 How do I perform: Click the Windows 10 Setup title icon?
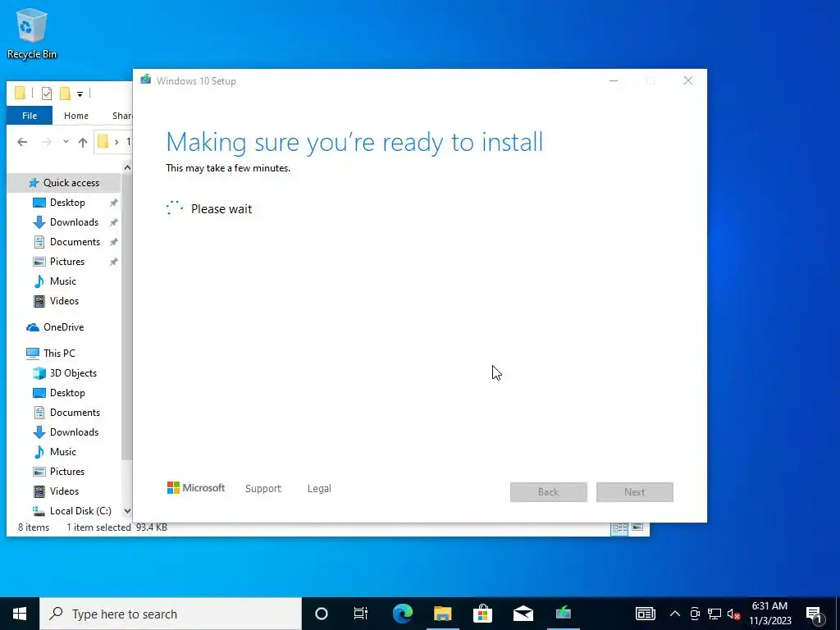point(146,80)
